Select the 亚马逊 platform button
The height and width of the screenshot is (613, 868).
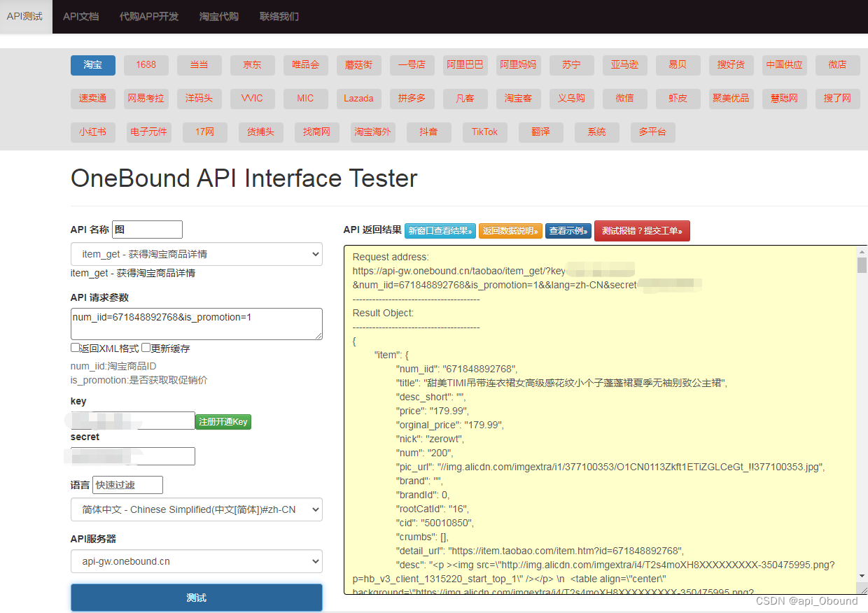coord(625,65)
